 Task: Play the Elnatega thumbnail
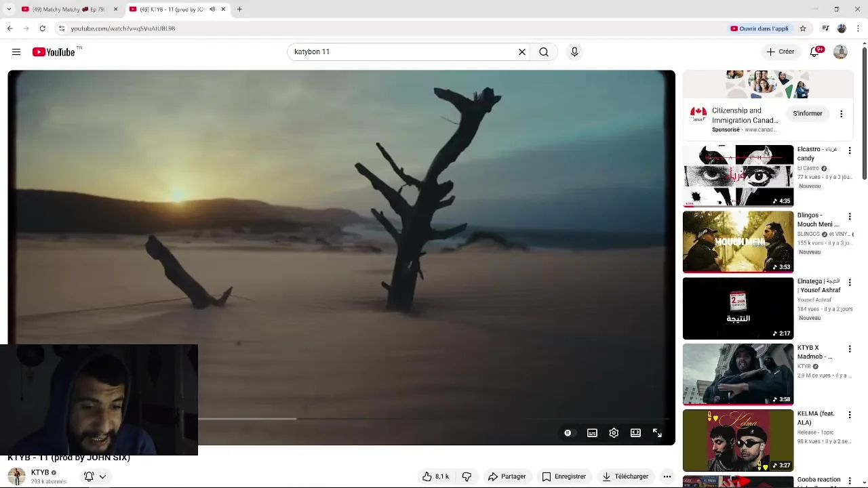click(738, 308)
